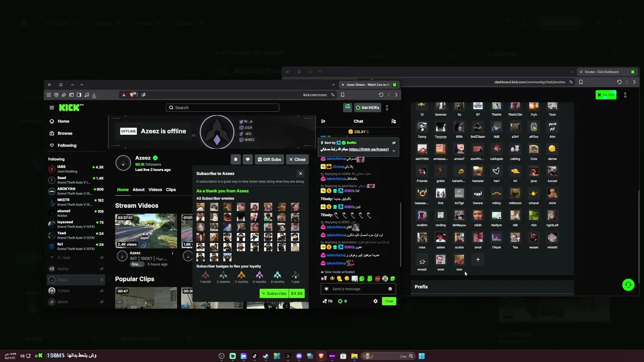
Task: Open NKSTR channel in Following list
Action: [x=76, y=202]
